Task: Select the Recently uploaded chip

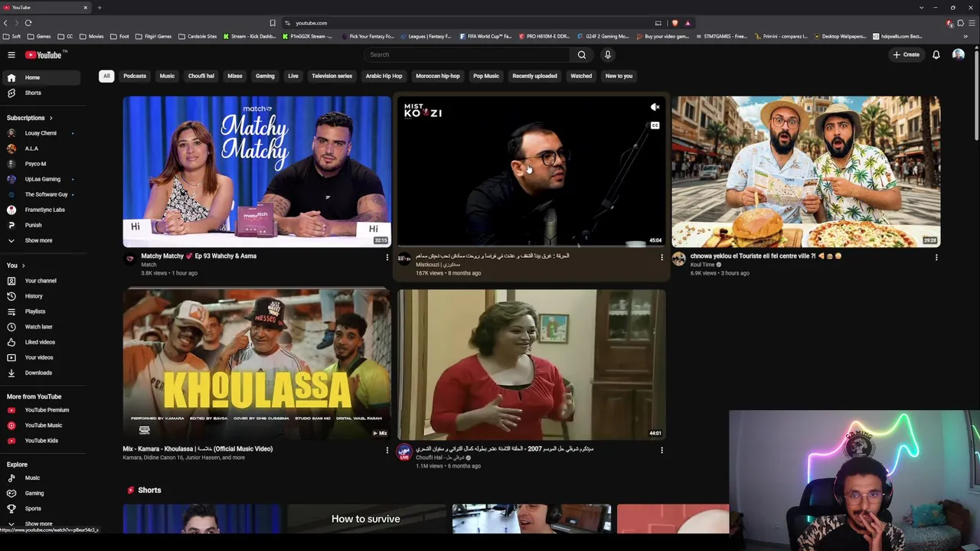Action: tap(534, 76)
